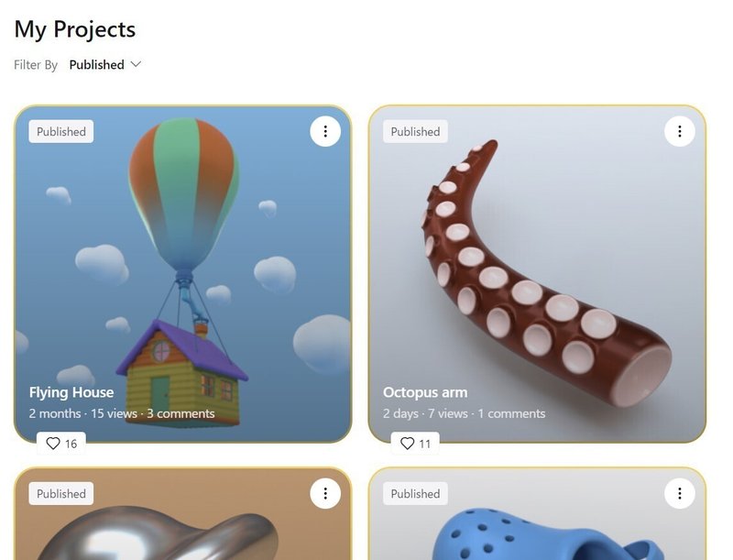View Octopus arm 1 comments stats
Viewport: 733px width, 560px height.
(x=511, y=413)
